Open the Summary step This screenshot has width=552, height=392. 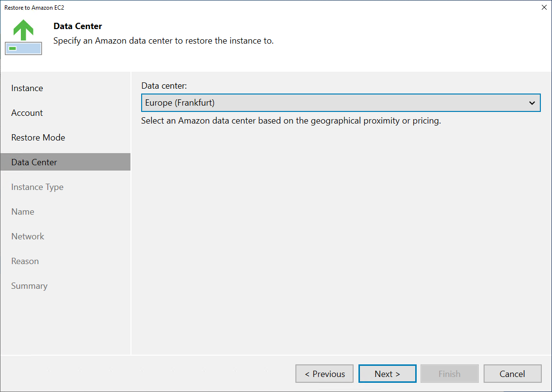coord(29,286)
